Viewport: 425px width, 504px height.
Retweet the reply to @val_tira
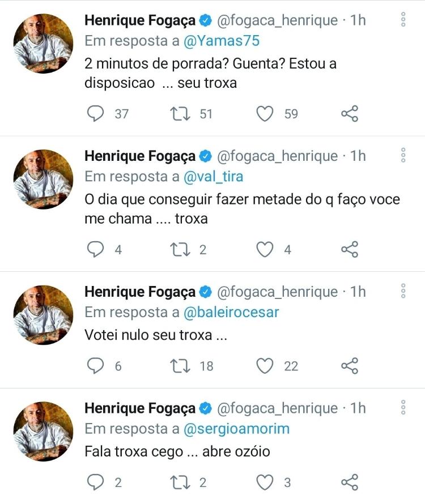pos(180,249)
